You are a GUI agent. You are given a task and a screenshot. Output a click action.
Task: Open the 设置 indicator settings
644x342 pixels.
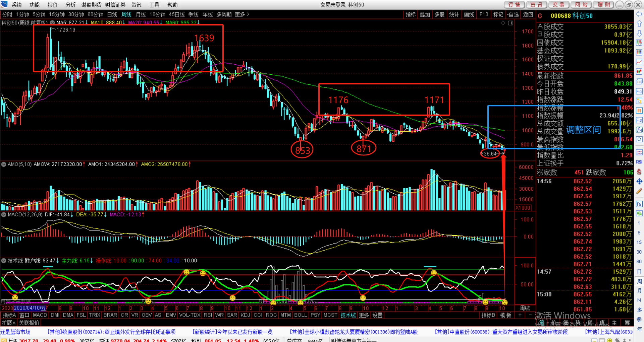point(377,315)
